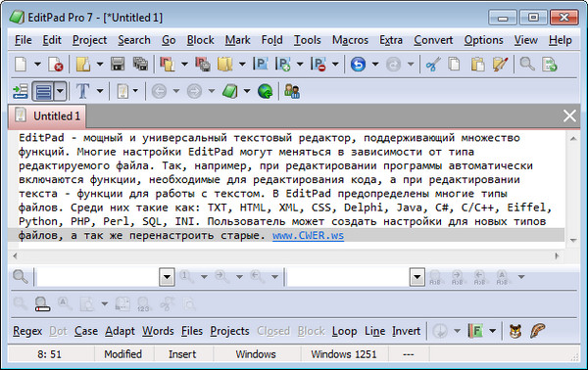This screenshot has height=370, width=588.
Task: Open the Block menu
Action: (200, 40)
